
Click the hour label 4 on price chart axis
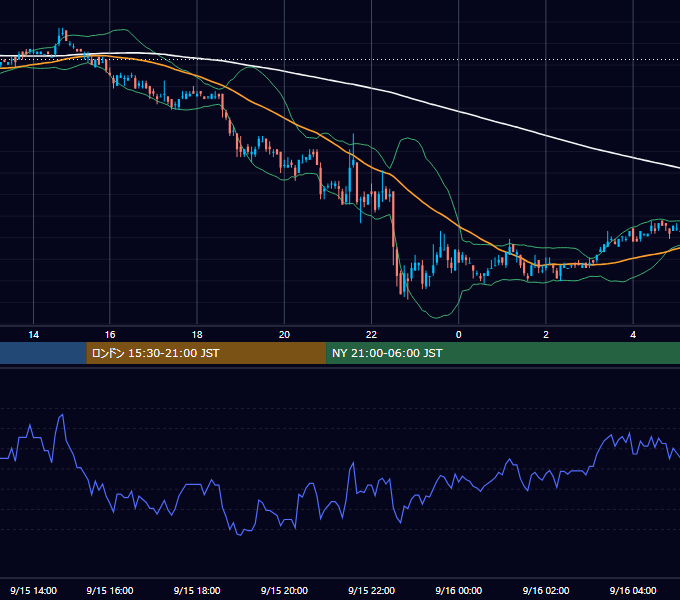click(633, 334)
